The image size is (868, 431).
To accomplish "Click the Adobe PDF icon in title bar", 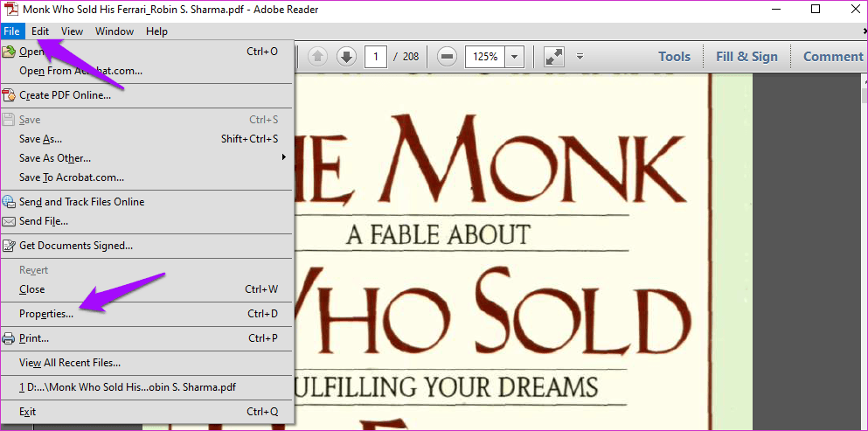I will [10, 10].
